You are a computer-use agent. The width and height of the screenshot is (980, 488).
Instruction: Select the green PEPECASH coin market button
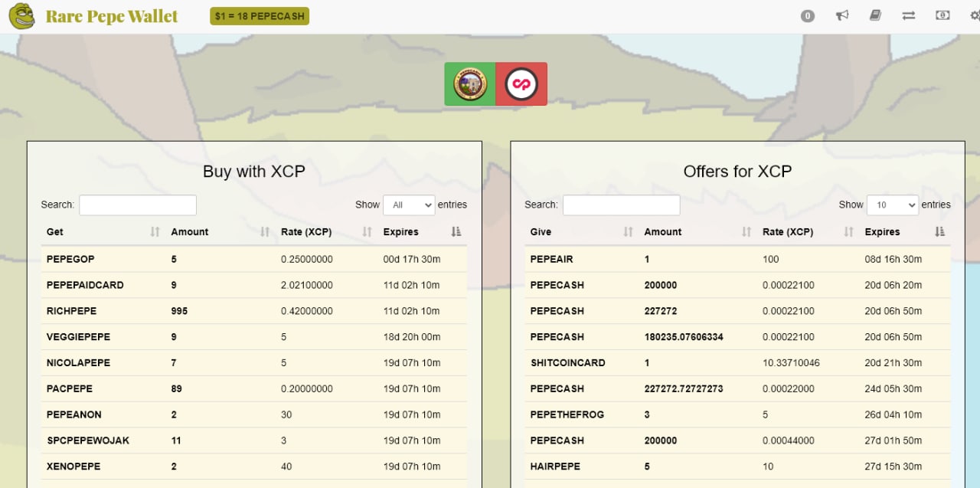[470, 84]
